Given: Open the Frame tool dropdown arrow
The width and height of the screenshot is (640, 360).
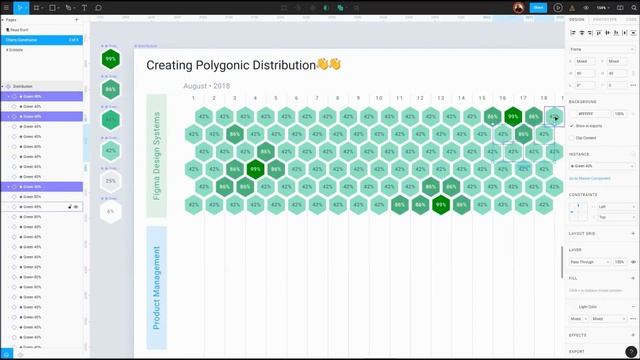Looking at the screenshot, I should click(42, 8).
